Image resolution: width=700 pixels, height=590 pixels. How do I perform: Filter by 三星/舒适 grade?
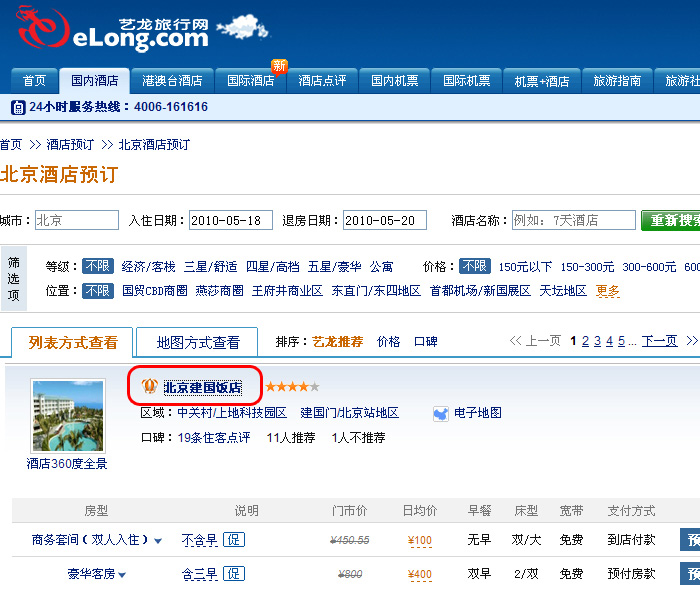point(211,267)
